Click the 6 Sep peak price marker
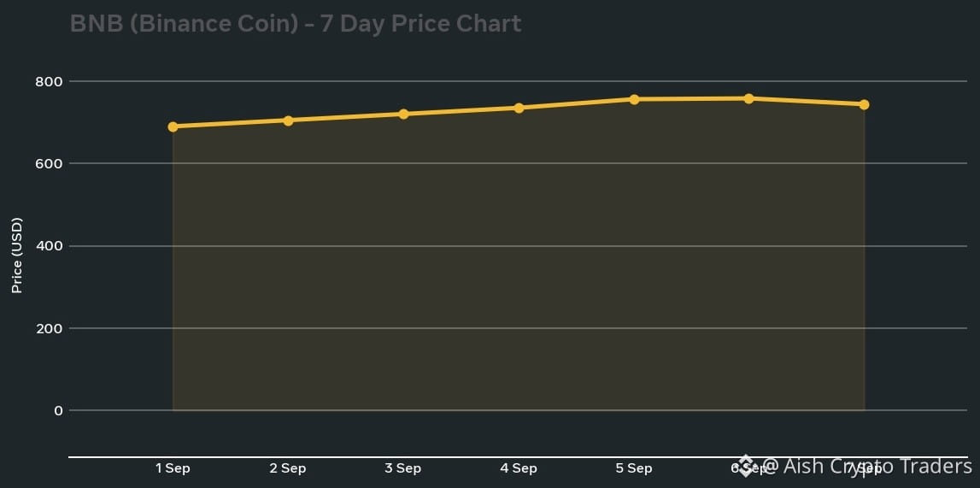Screen dimensions: 980x488 [748, 99]
